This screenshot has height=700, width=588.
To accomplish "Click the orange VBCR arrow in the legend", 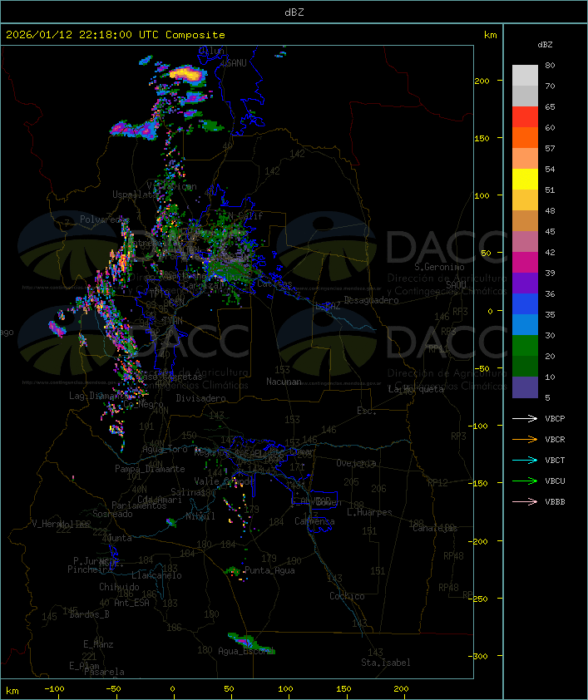I will coord(525,440).
